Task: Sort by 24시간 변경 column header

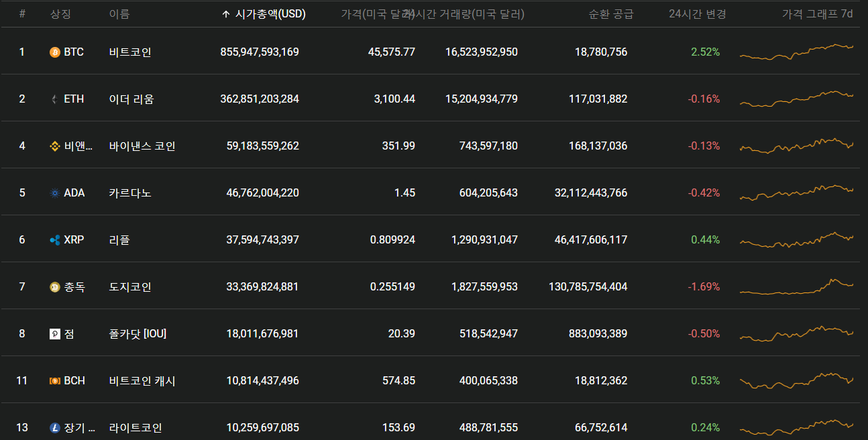Action: [x=698, y=13]
